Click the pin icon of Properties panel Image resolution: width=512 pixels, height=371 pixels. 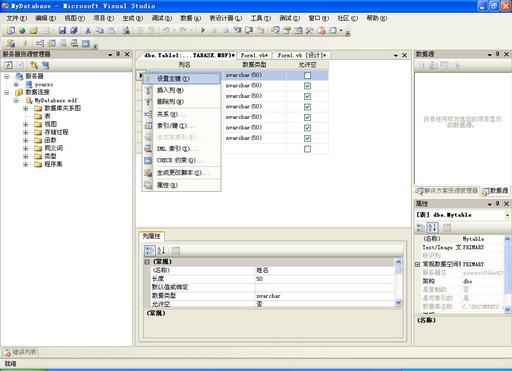[x=497, y=203]
